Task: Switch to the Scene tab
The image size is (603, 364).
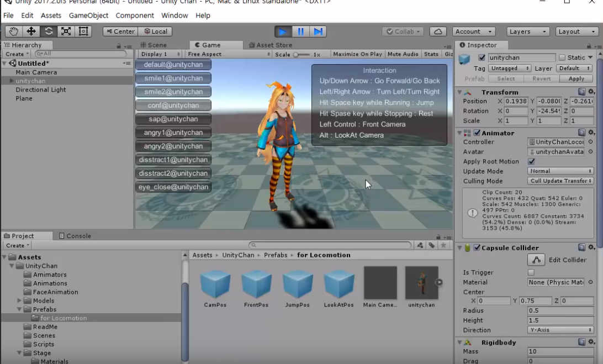Action: (x=153, y=45)
